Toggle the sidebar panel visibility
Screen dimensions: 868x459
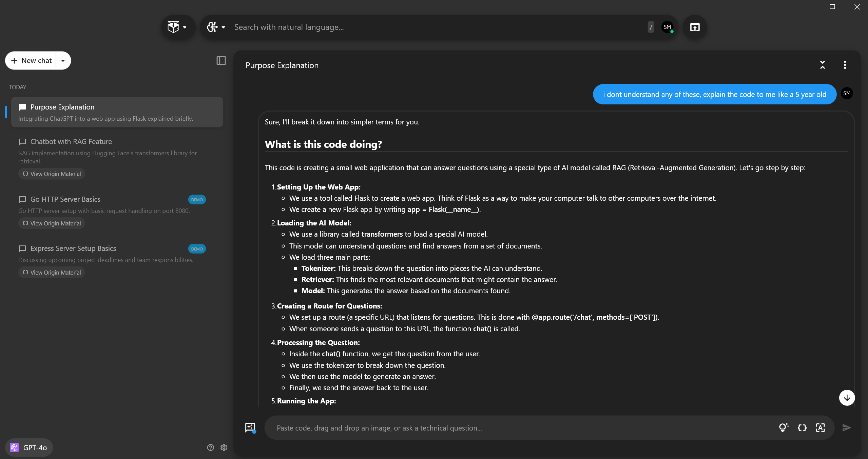(221, 61)
